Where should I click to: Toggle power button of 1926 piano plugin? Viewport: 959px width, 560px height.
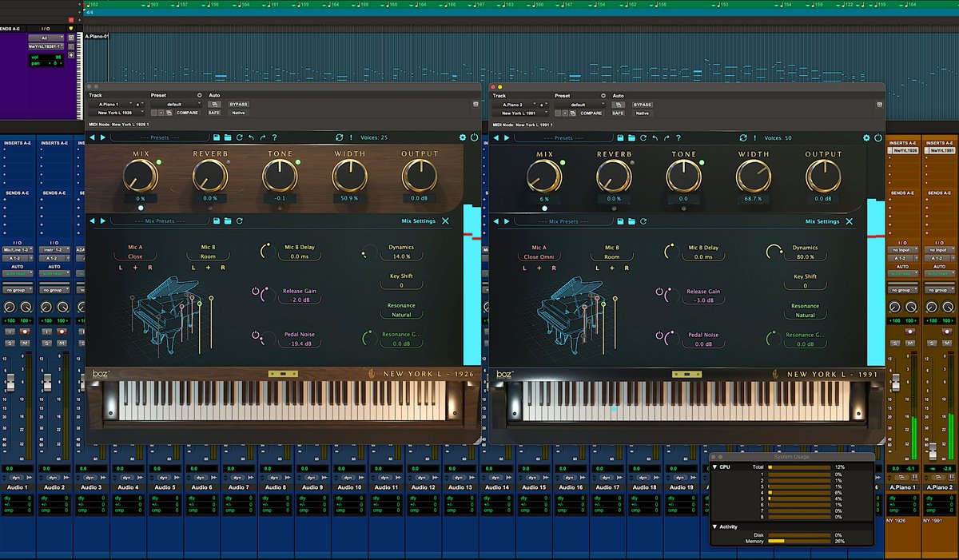[474, 137]
